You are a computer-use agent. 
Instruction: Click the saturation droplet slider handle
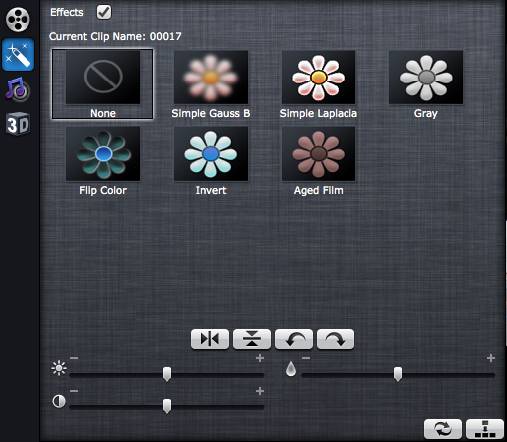point(398,374)
